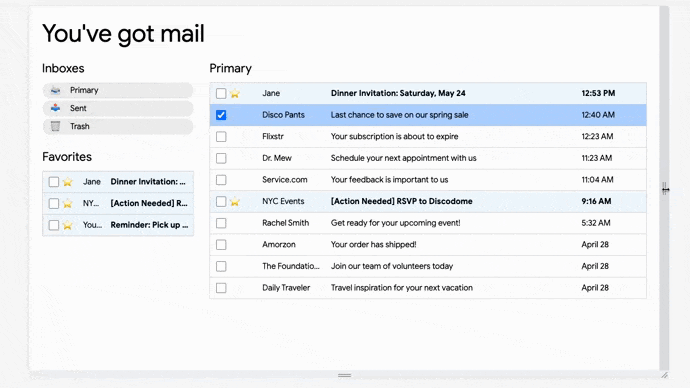Open the Primary inbox

(x=118, y=90)
